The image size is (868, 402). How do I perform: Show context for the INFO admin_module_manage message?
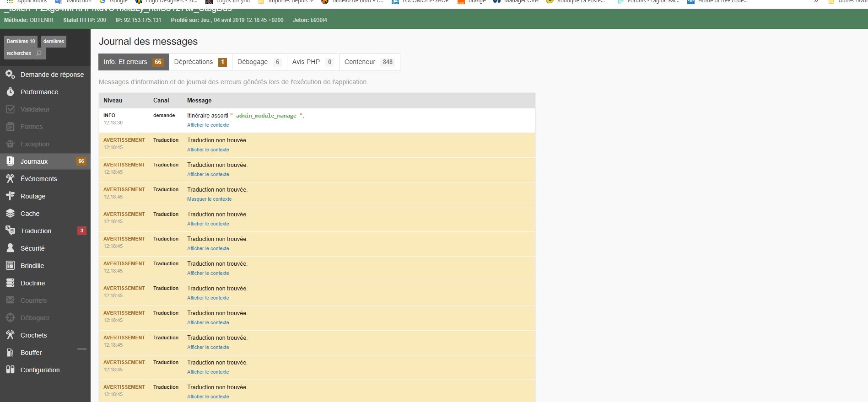208,125
